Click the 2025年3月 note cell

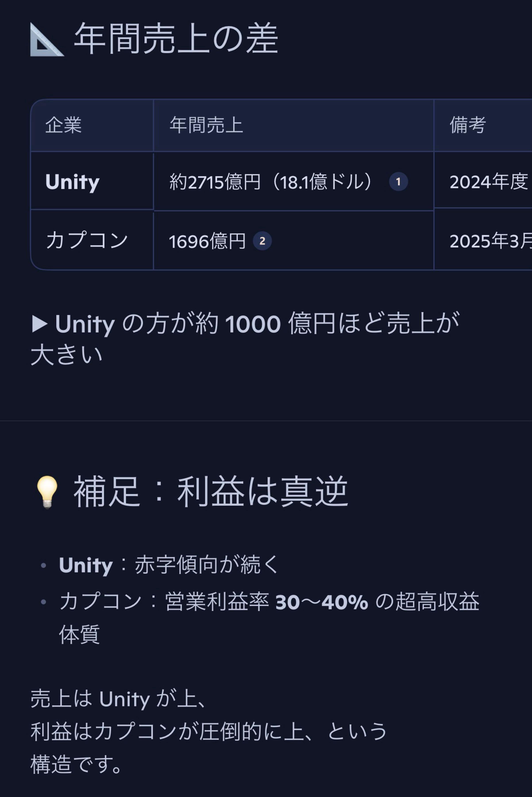click(491, 241)
